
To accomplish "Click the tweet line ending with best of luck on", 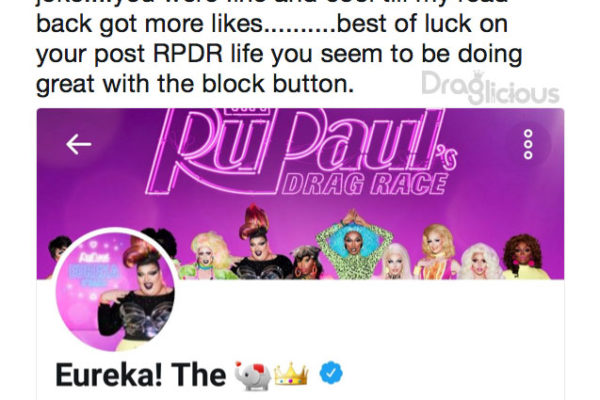I will [272, 24].
